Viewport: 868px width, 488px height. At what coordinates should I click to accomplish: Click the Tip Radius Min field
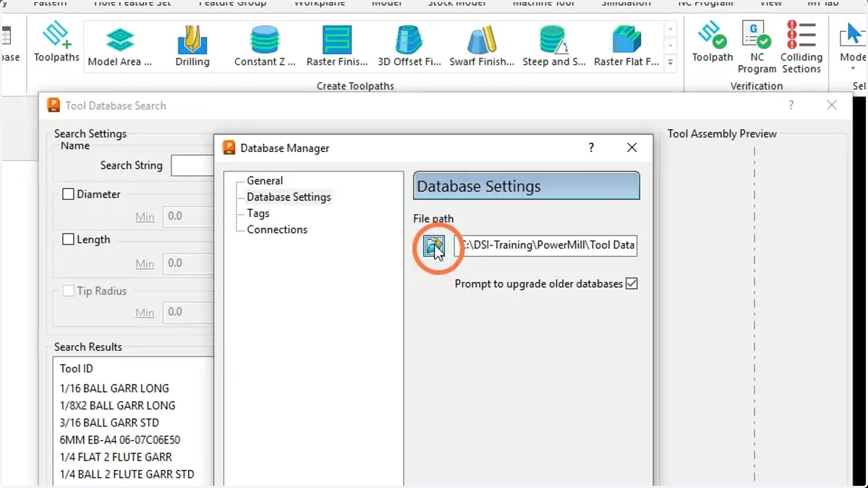188,312
